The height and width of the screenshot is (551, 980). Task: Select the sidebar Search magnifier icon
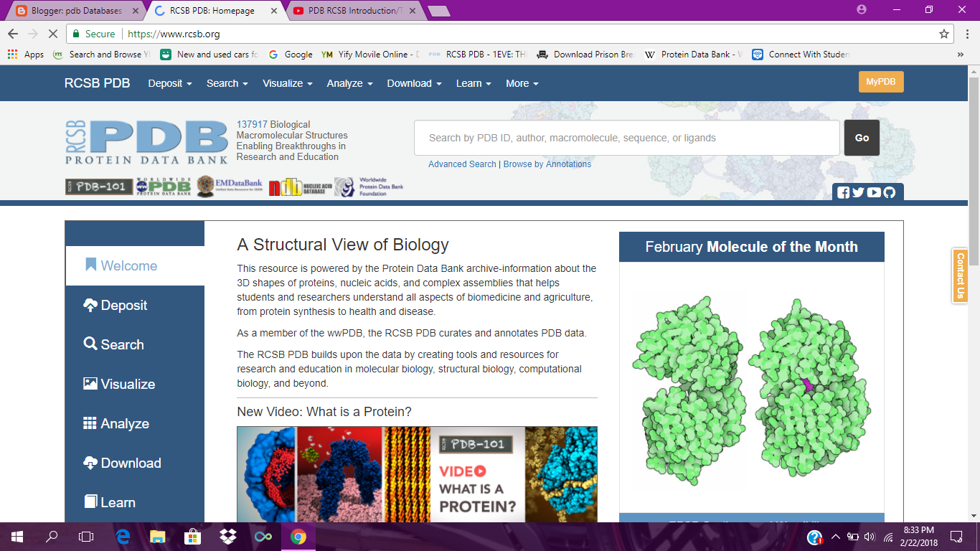[91, 344]
